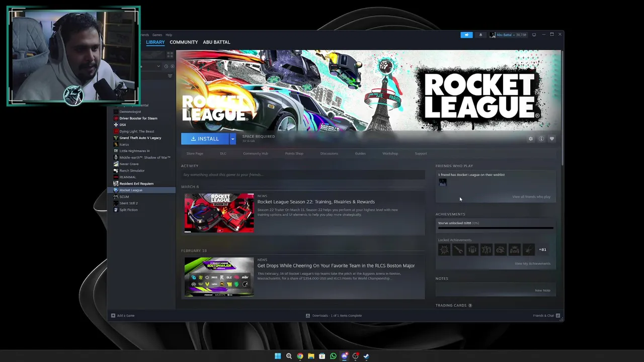Switch to the Library tab
Screen dimensions: 644x362
click(x=155, y=42)
